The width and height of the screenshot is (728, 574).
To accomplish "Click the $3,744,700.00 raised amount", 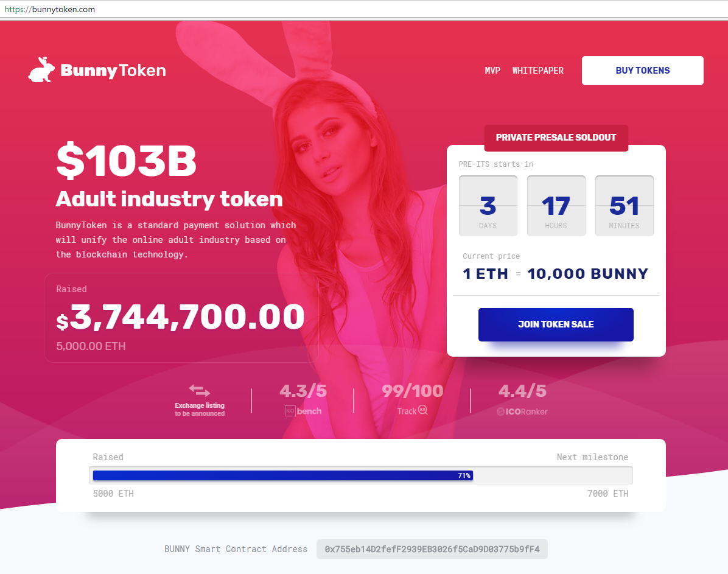I will (x=180, y=317).
